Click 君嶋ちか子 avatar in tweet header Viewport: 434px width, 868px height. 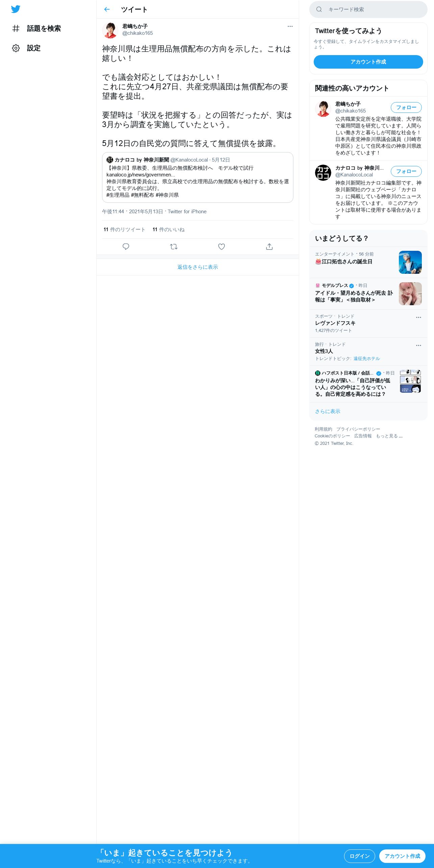pos(110,30)
